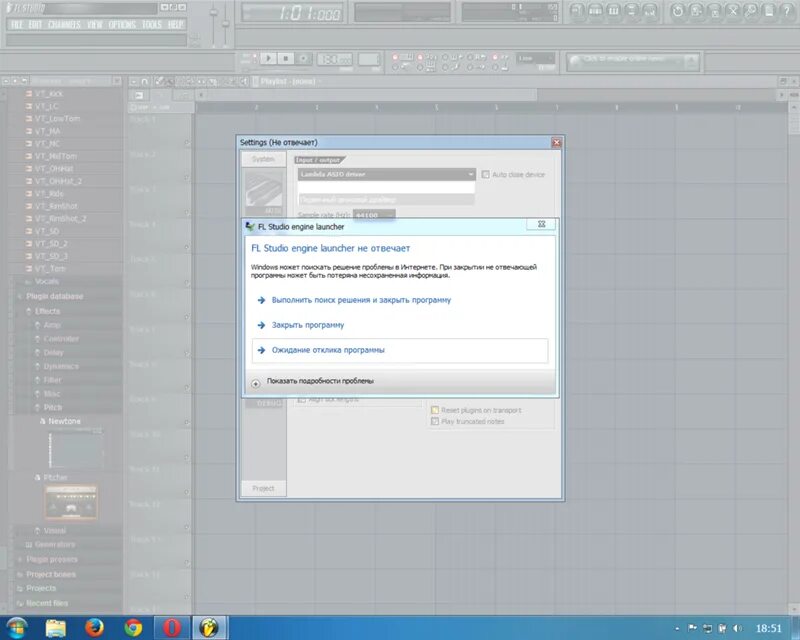Select VT_OHHat_2 in the browser
This screenshot has height=640, width=800.
[x=58, y=181]
